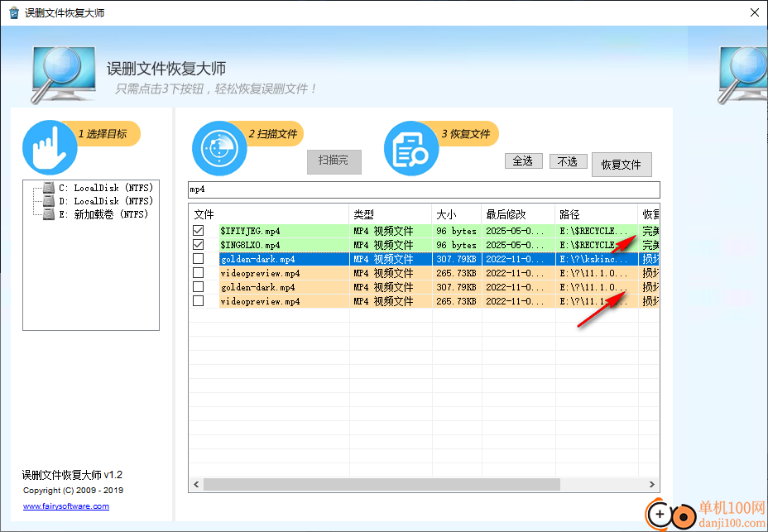Viewport: 768px width, 532px height.
Task: Click the 1 选择目标 step label
Action: (102, 134)
